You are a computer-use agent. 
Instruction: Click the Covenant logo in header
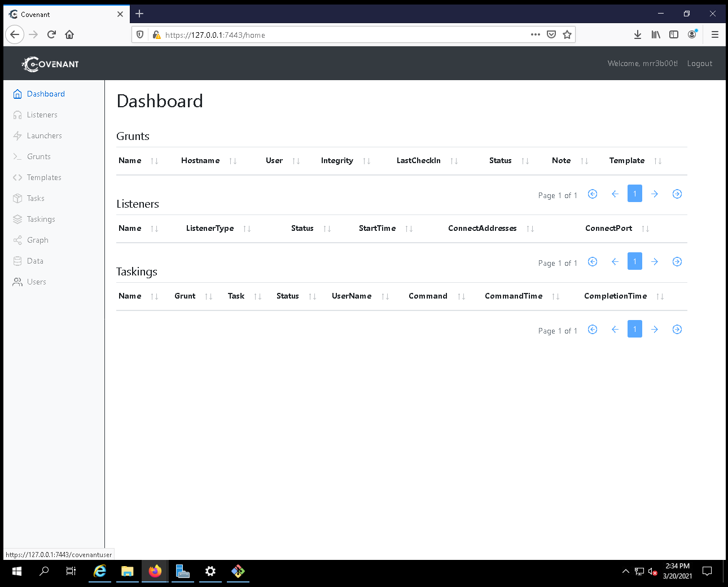[50, 64]
